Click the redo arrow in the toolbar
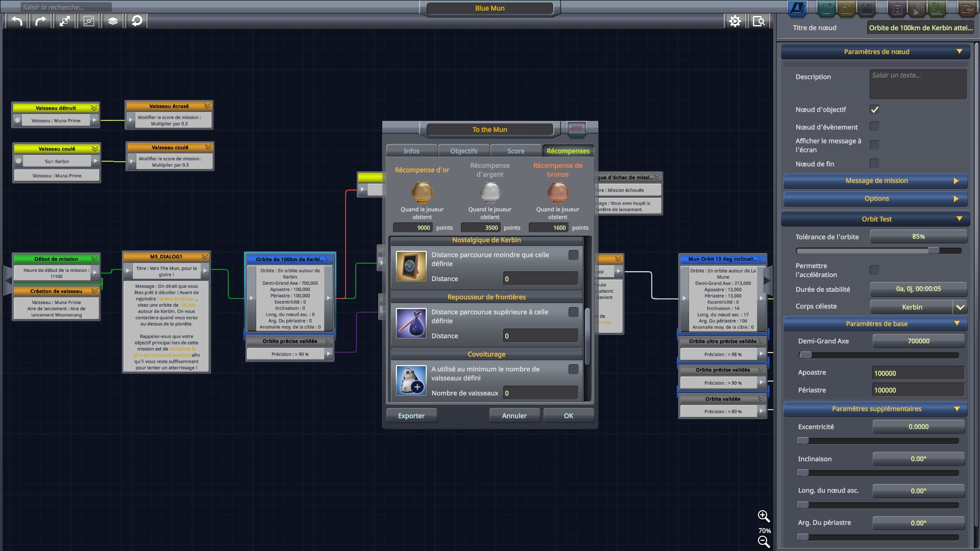Image resolution: width=980 pixels, height=551 pixels. tap(41, 21)
